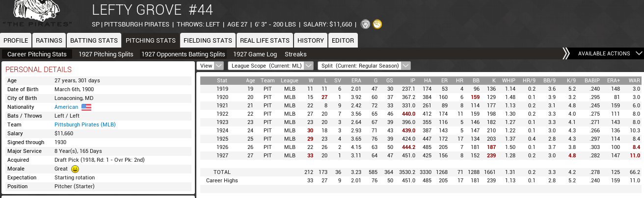Go to the Fielding Stats tab
644x198 pixels.
pyautogui.click(x=208, y=40)
